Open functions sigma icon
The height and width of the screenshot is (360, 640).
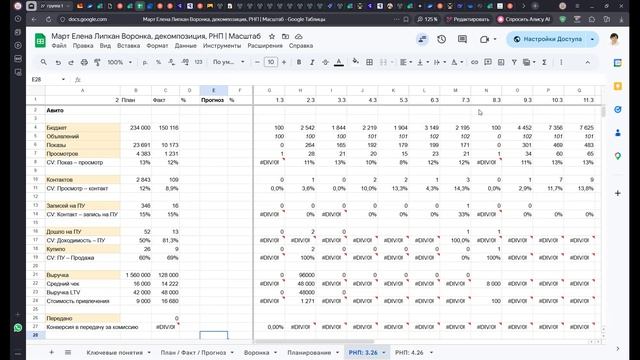point(544,62)
